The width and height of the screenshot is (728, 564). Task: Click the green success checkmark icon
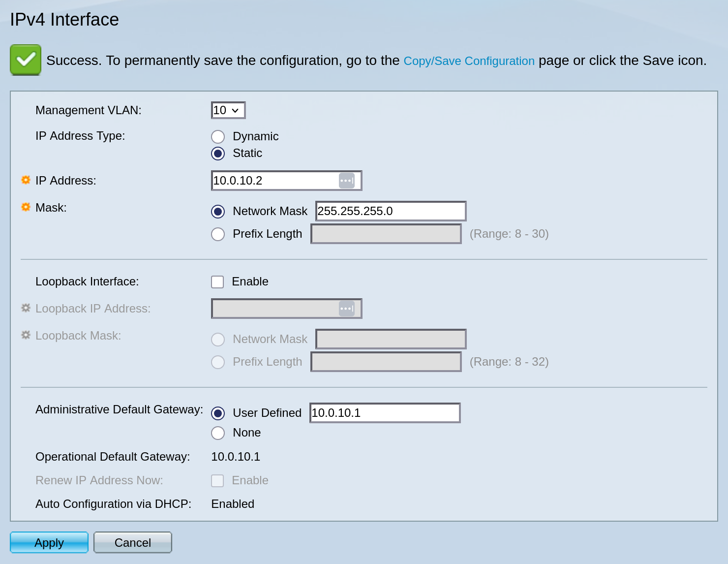(x=26, y=60)
